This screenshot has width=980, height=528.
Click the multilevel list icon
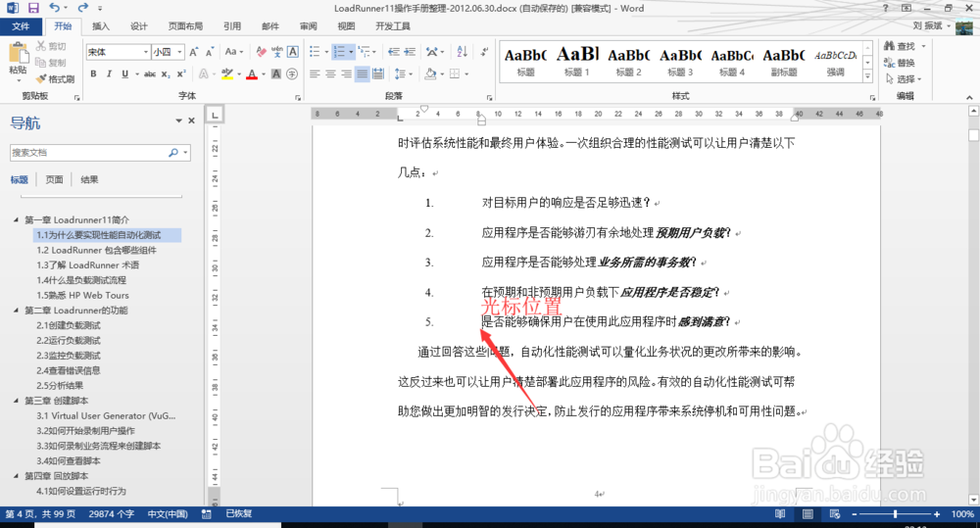pos(364,52)
